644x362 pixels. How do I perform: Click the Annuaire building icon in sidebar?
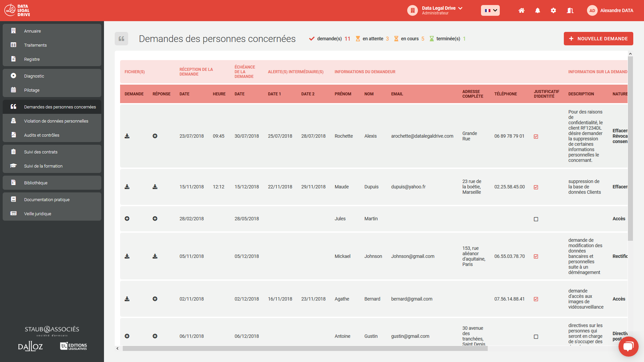pyautogui.click(x=13, y=31)
